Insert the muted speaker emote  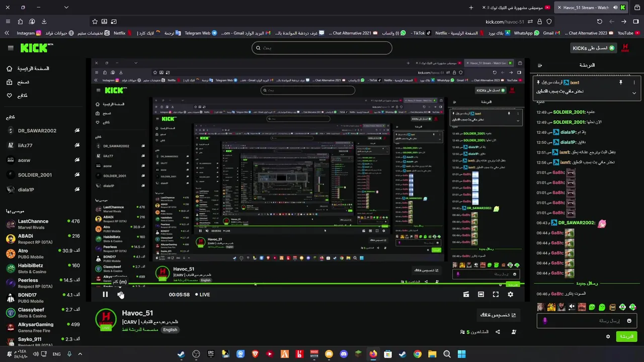point(572,307)
